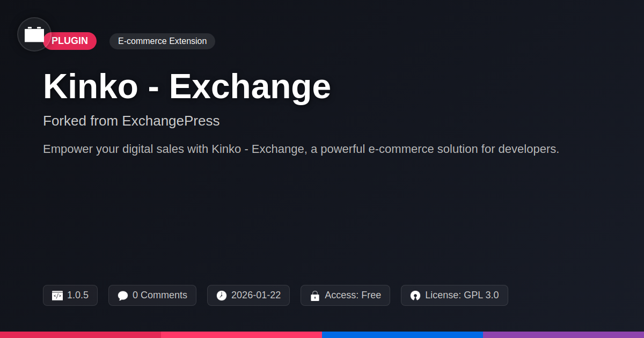The width and height of the screenshot is (644, 338).
Task: Click the Kinko - Exchange title
Action: [x=187, y=86]
